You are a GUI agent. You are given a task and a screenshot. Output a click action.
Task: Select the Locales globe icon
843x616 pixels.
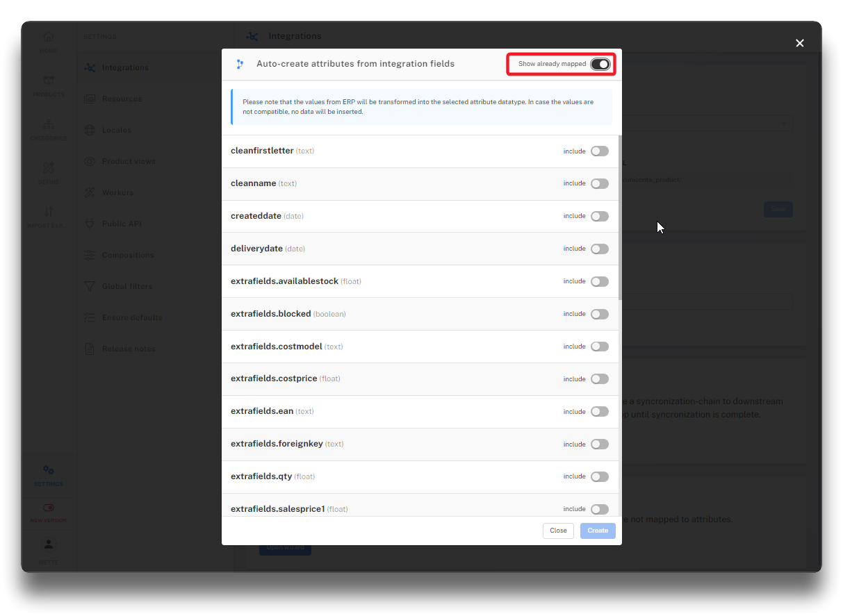tap(90, 130)
